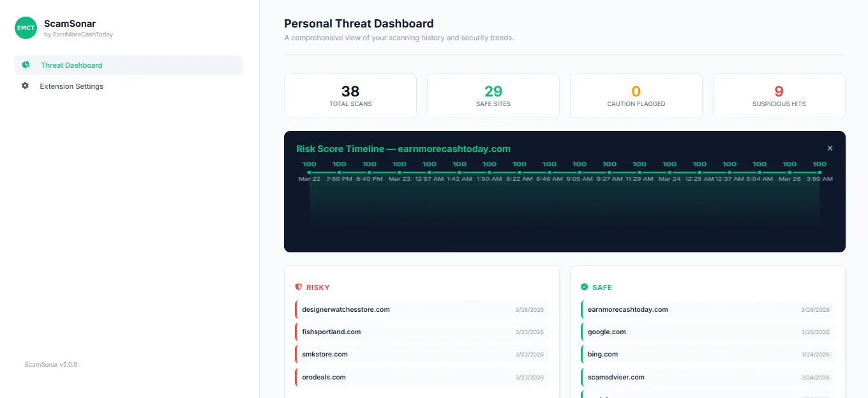
Task: Close the Risk Score Timeline panel
Action: [x=830, y=148]
